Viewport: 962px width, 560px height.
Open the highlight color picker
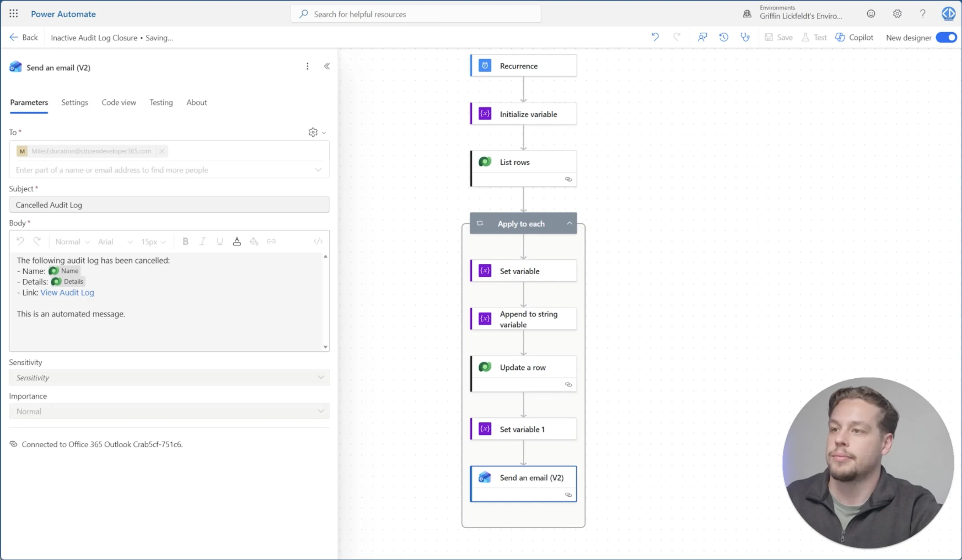click(x=254, y=241)
